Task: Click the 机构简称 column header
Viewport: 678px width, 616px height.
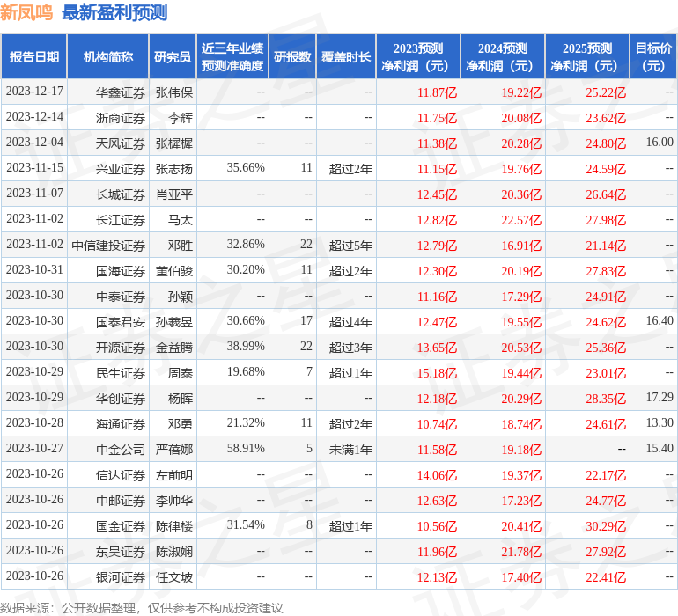Action: [108, 56]
